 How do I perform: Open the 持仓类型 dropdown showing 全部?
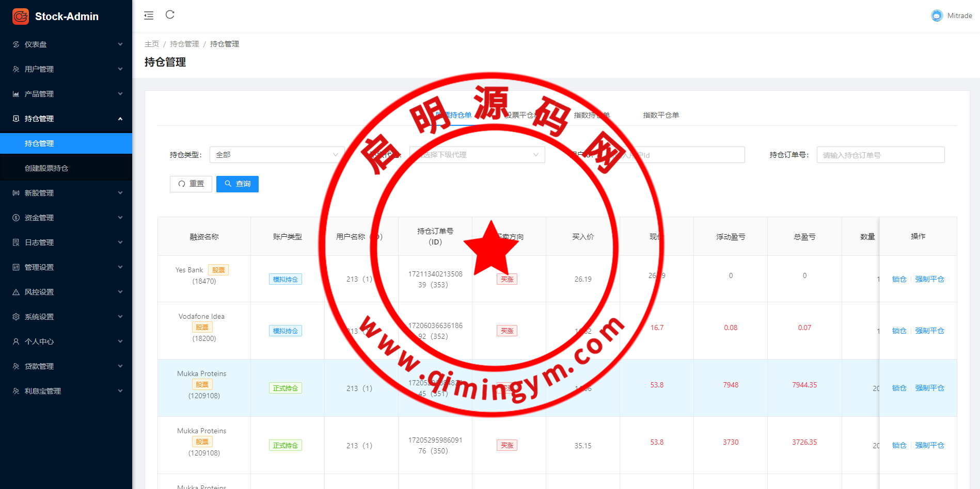tap(277, 155)
